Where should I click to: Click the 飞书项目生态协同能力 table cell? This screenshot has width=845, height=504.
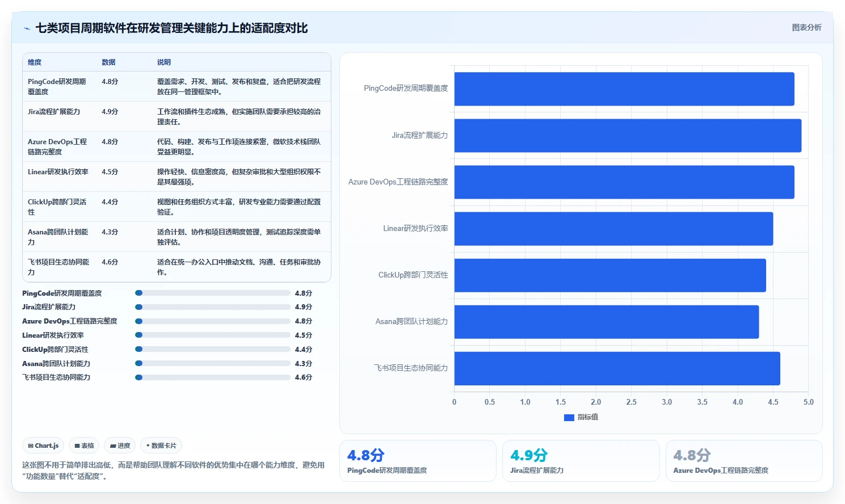[58, 267]
